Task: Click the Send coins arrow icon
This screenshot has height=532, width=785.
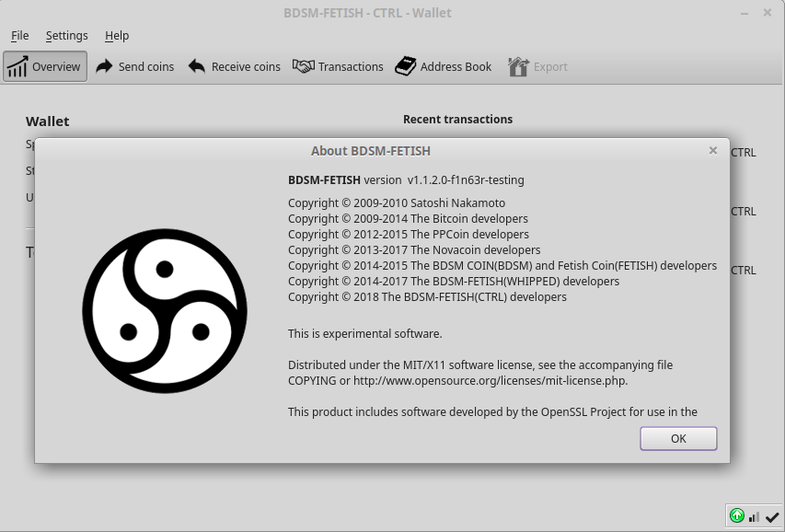Action: pyautogui.click(x=104, y=66)
